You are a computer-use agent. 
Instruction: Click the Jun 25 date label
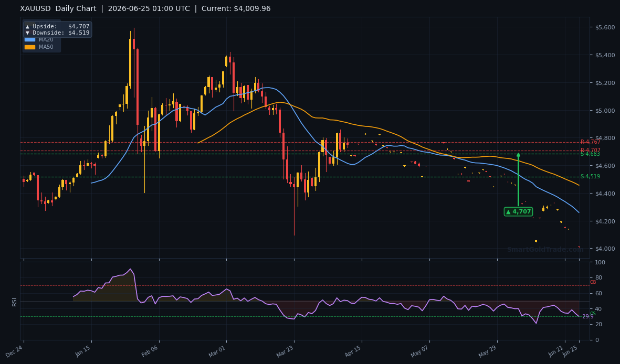(x=570, y=351)
